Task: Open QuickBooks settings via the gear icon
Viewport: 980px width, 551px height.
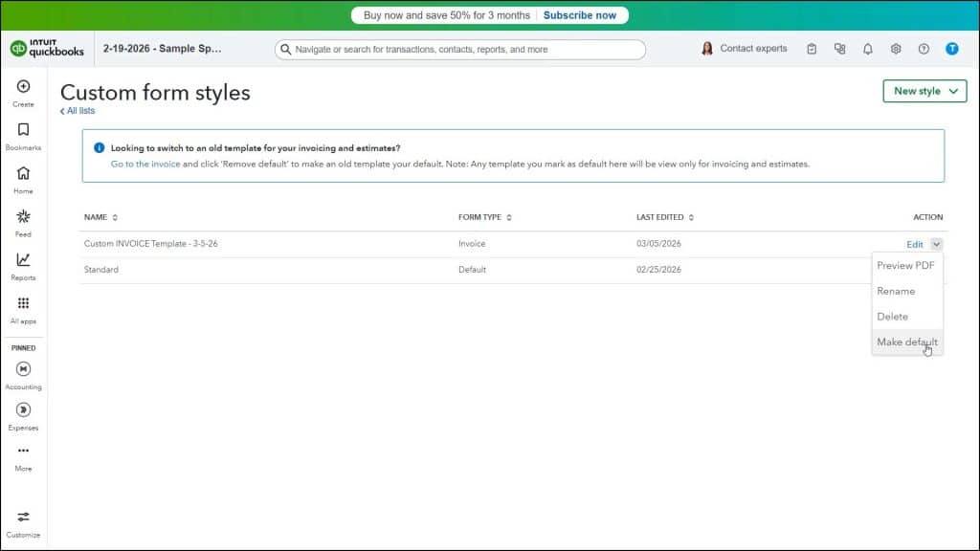Action: click(x=895, y=49)
